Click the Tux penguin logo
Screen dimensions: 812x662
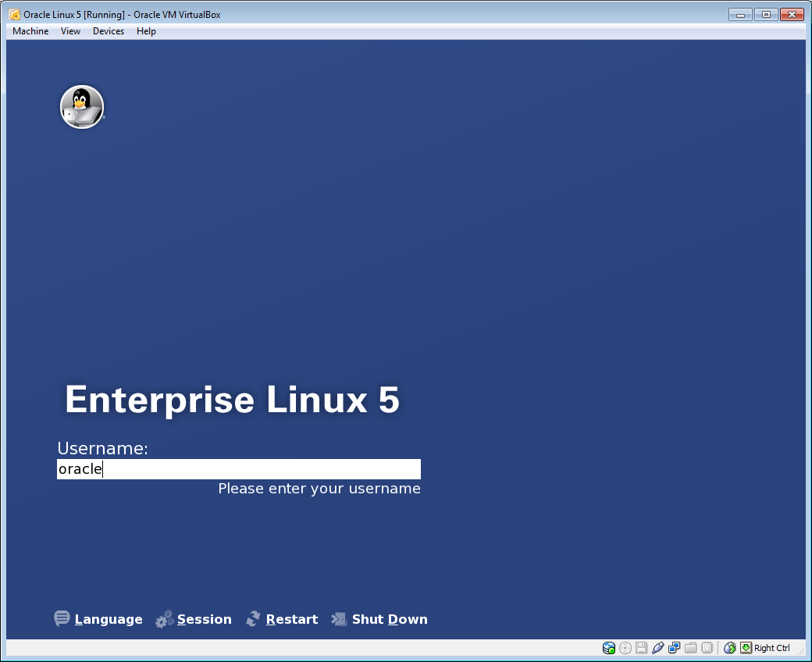[x=82, y=107]
